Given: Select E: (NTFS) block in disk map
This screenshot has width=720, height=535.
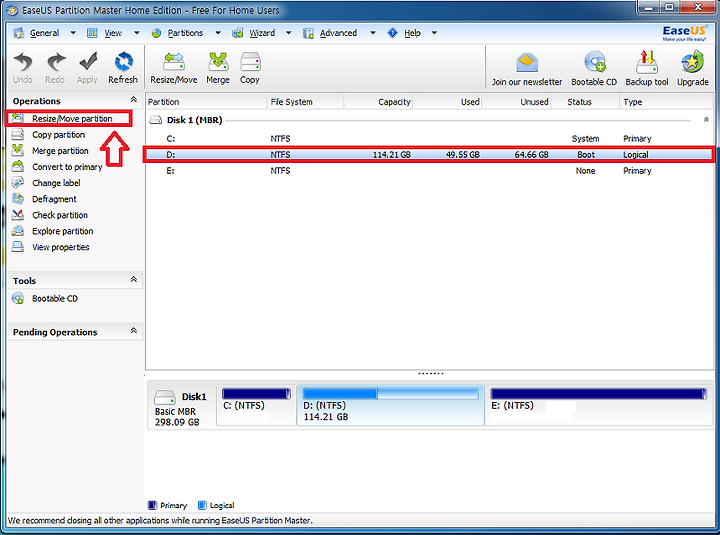Looking at the screenshot, I should click(599, 405).
